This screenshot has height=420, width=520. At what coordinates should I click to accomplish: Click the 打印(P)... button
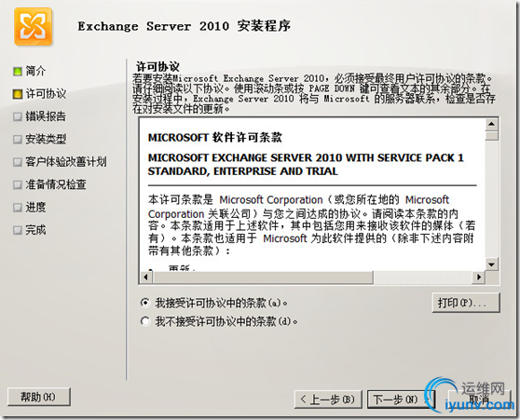tap(466, 303)
